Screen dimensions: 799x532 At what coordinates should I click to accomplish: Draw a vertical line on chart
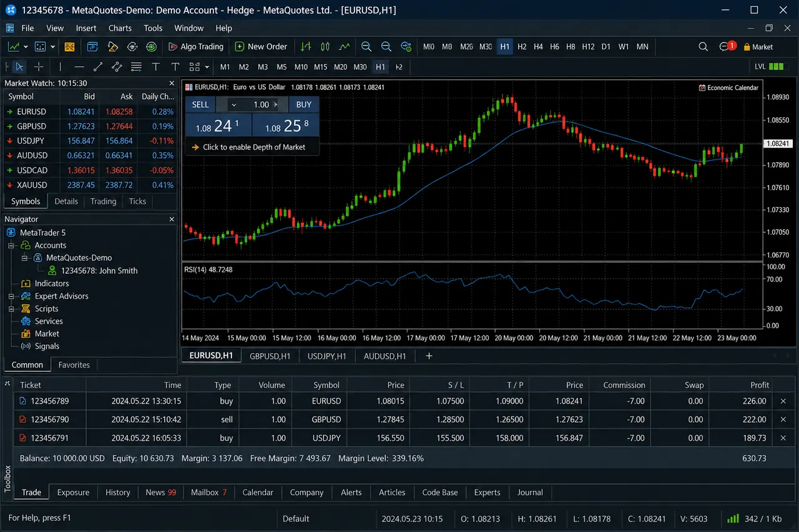tap(60, 67)
